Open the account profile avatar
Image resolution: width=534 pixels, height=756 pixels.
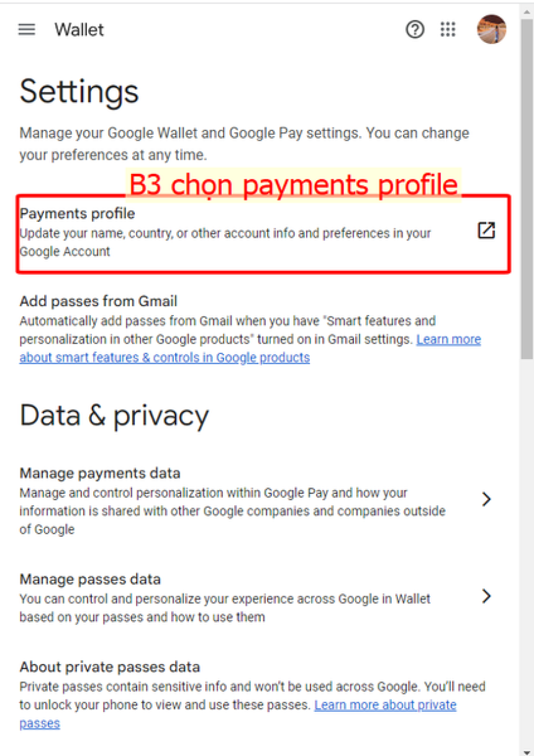[x=491, y=29]
